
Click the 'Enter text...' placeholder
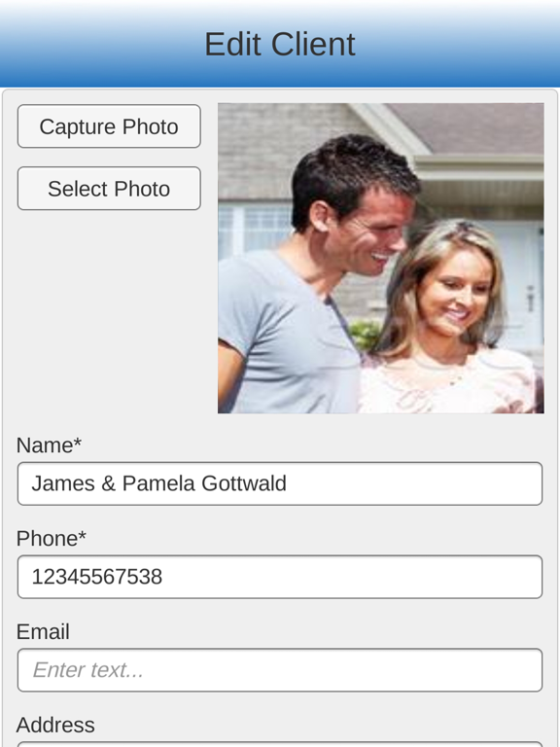click(88, 670)
